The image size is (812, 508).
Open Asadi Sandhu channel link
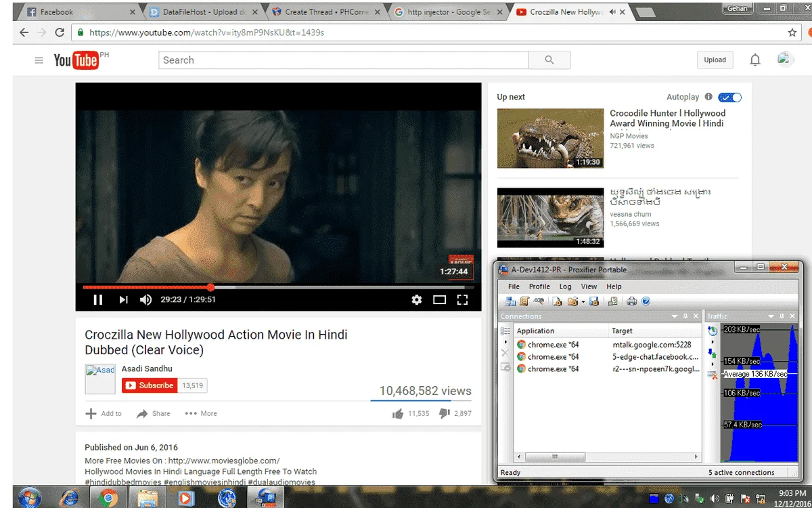coord(147,368)
